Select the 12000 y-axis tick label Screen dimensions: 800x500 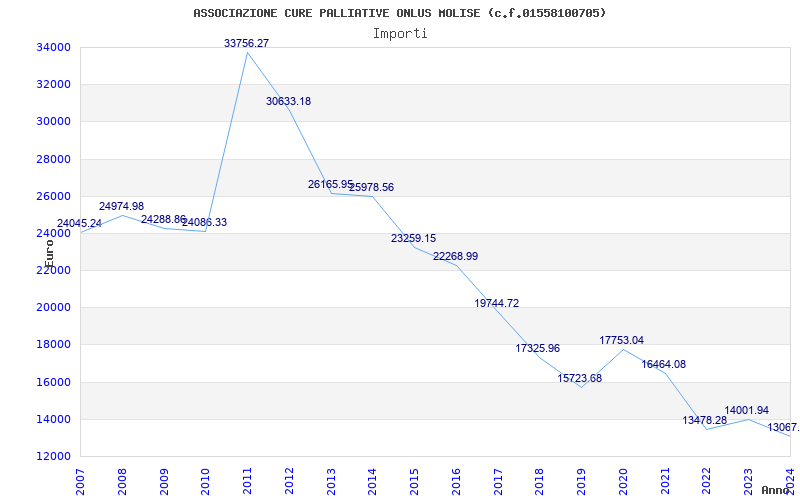(x=53, y=457)
